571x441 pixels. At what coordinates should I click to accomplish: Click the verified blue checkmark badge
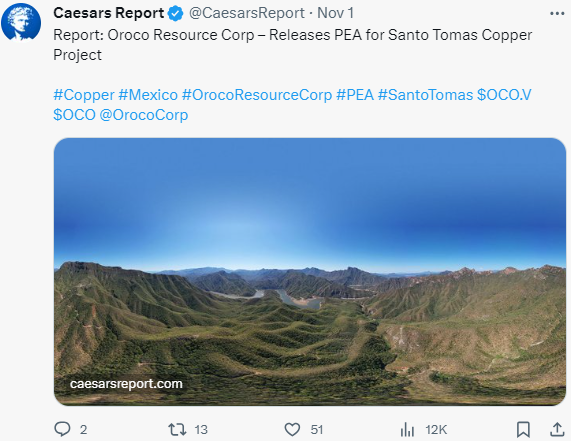click(x=176, y=13)
